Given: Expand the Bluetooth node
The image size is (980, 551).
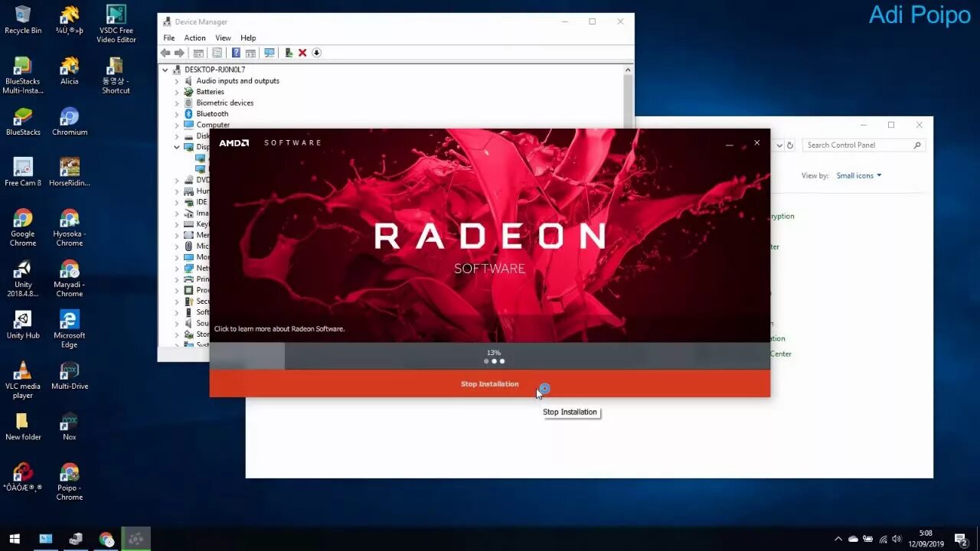Looking at the screenshot, I should (x=177, y=114).
